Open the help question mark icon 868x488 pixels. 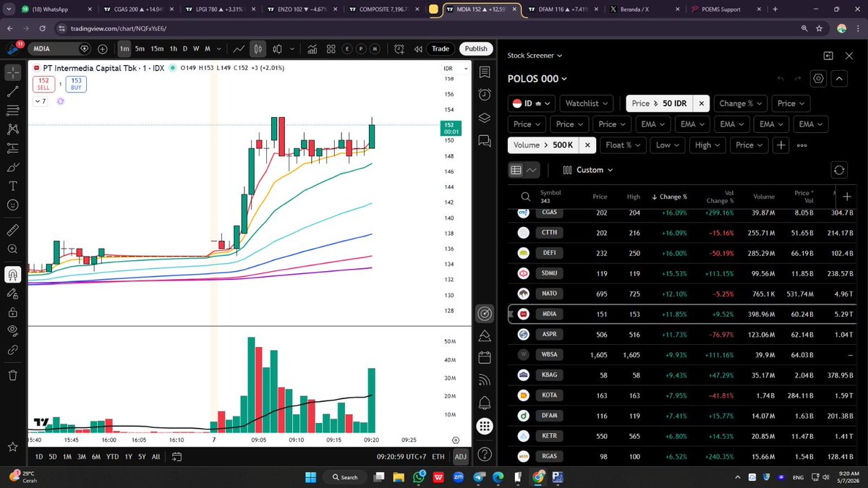[485, 455]
